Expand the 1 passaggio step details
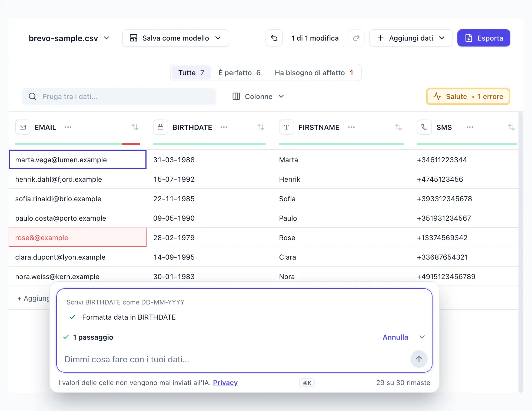The width and height of the screenshot is (532, 411). 422,337
